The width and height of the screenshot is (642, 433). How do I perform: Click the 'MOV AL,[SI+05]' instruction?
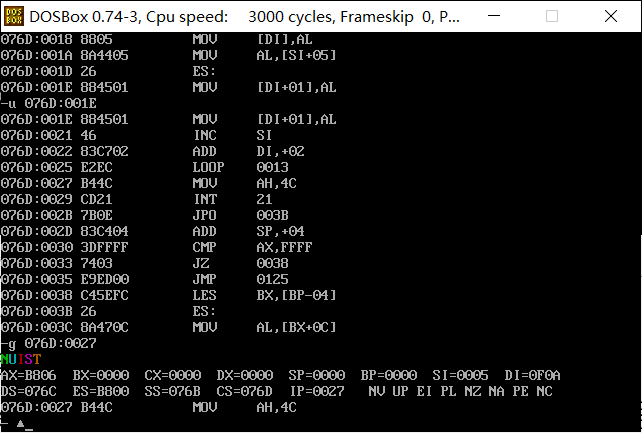[264, 55]
